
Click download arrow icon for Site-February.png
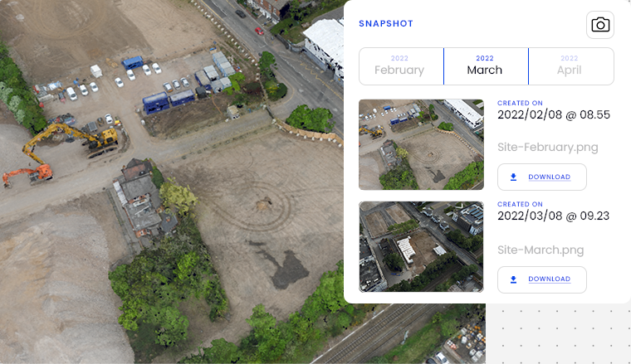513,177
